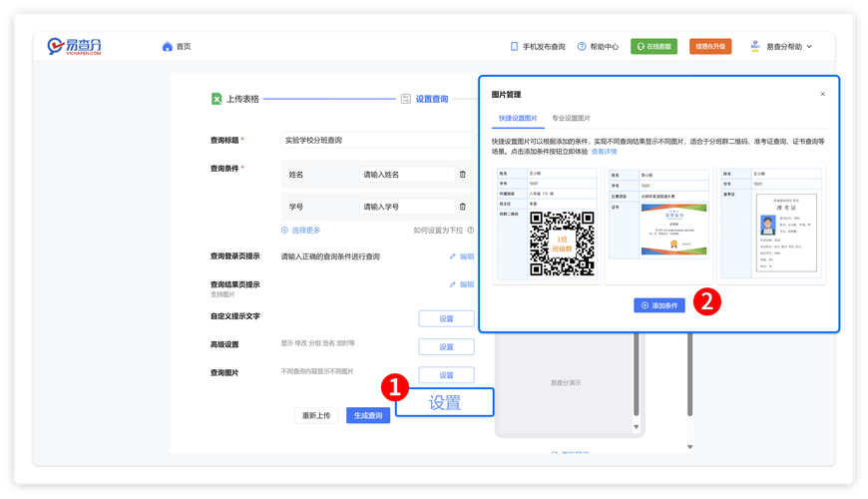The width and height of the screenshot is (868, 499).
Task: Switch to 专业设置图片 tab
Action: (x=571, y=118)
